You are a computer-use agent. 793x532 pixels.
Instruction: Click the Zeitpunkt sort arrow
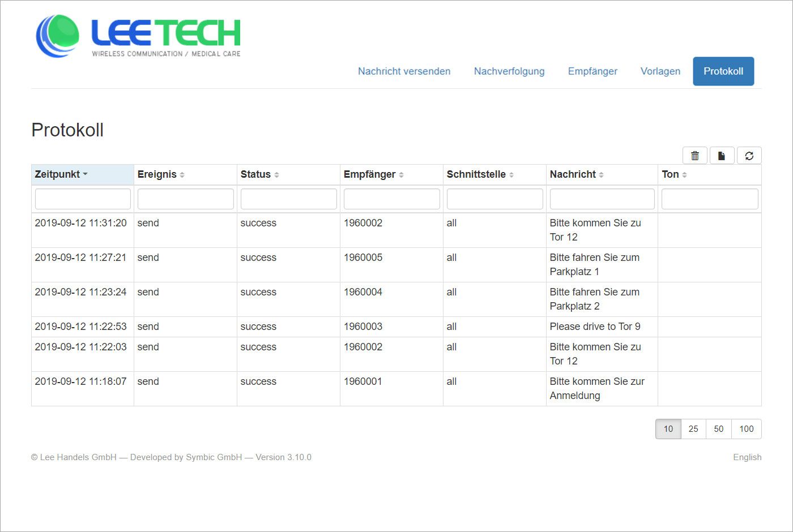point(86,174)
